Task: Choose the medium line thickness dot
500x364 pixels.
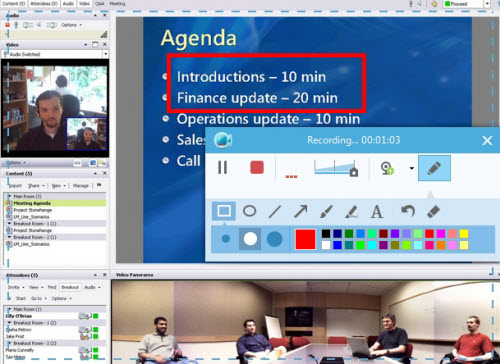Action: click(x=250, y=239)
